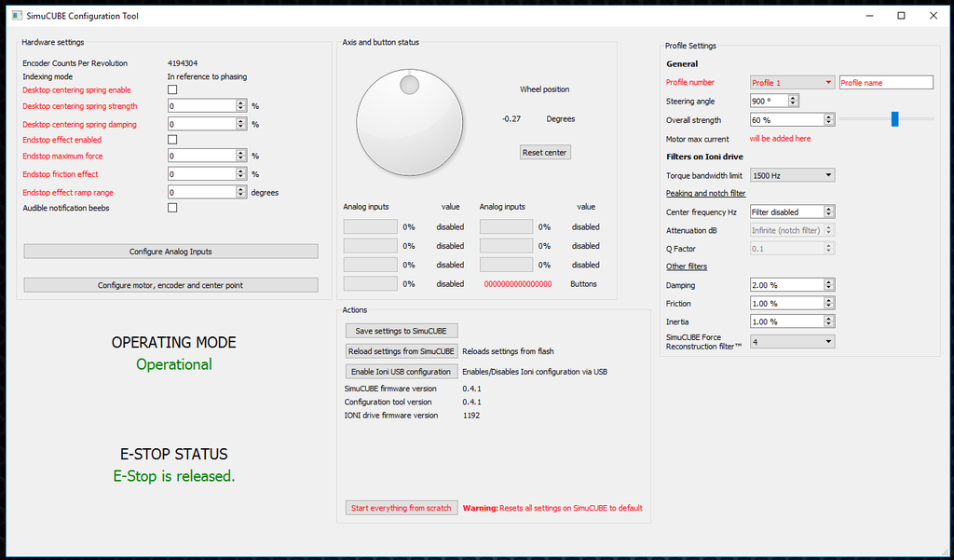Click spinner arrows of spring strength field
Viewport: 954px width, 560px height.
(x=241, y=106)
